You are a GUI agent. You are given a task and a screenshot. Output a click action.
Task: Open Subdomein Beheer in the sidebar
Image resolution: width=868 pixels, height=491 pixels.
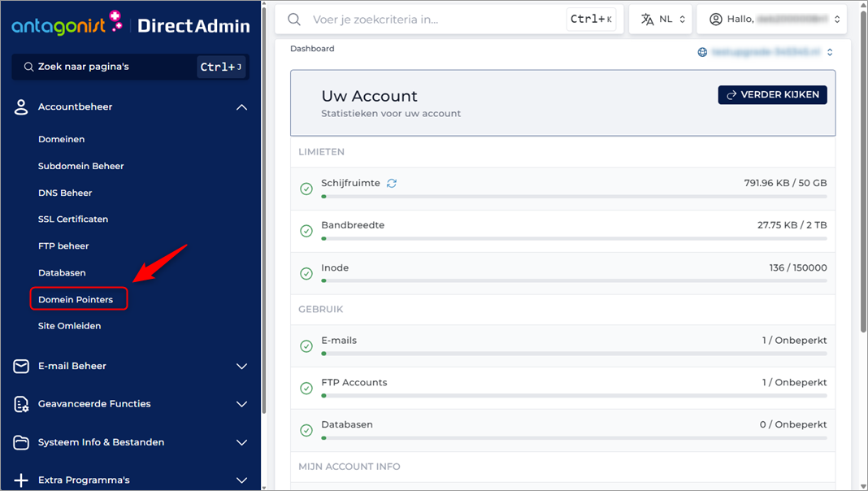point(80,166)
